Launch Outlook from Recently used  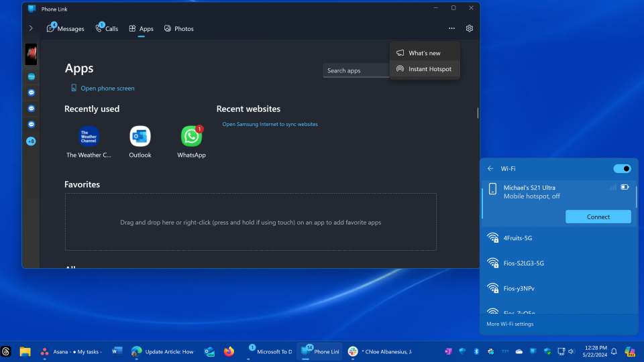pyautogui.click(x=140, y=136)
